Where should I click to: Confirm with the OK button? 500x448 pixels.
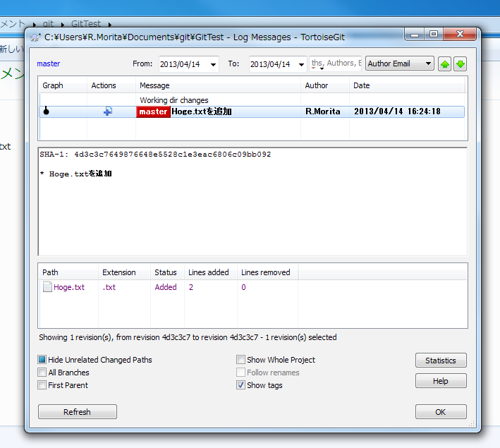click(441, 411)
